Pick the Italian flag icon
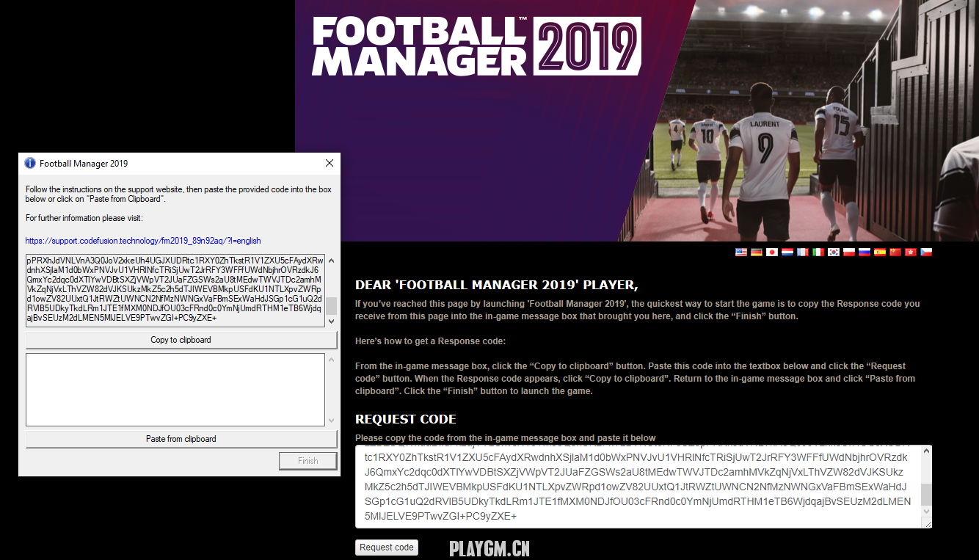 coord(818,252)
